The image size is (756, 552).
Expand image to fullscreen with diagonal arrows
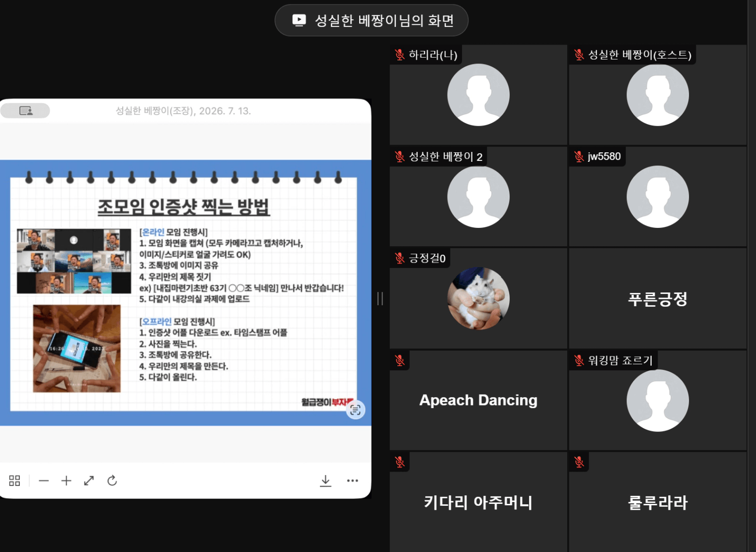[89, 481]
